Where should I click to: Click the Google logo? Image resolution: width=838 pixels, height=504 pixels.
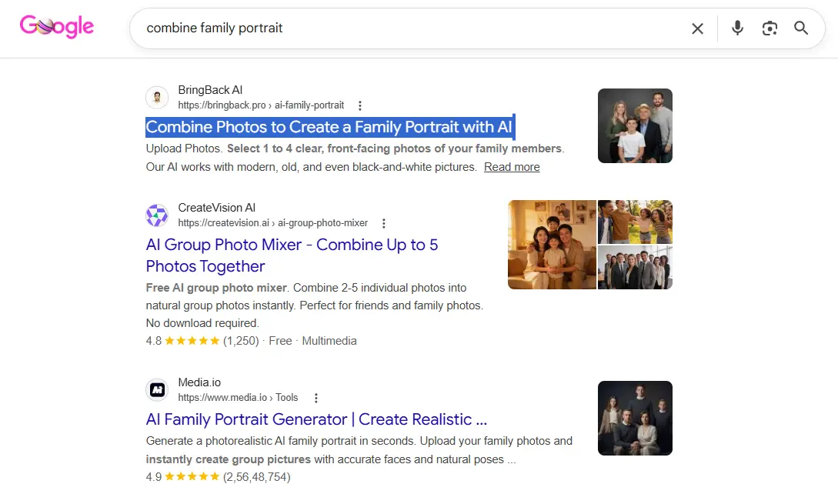click(56, 26)
